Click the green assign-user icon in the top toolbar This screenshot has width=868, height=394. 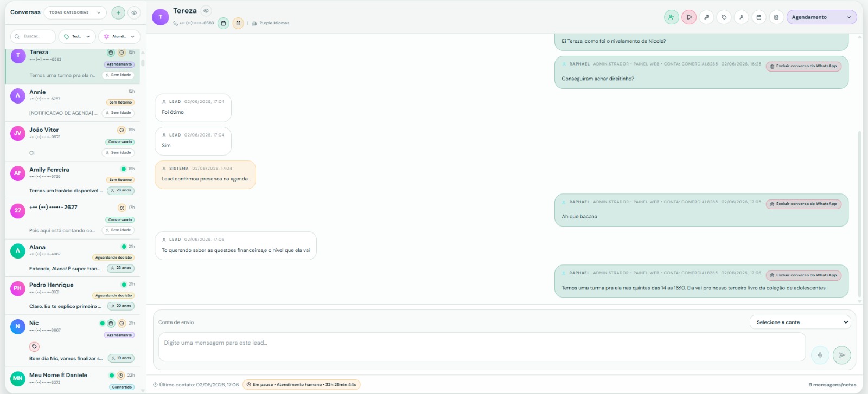click(x=672, y=17)
